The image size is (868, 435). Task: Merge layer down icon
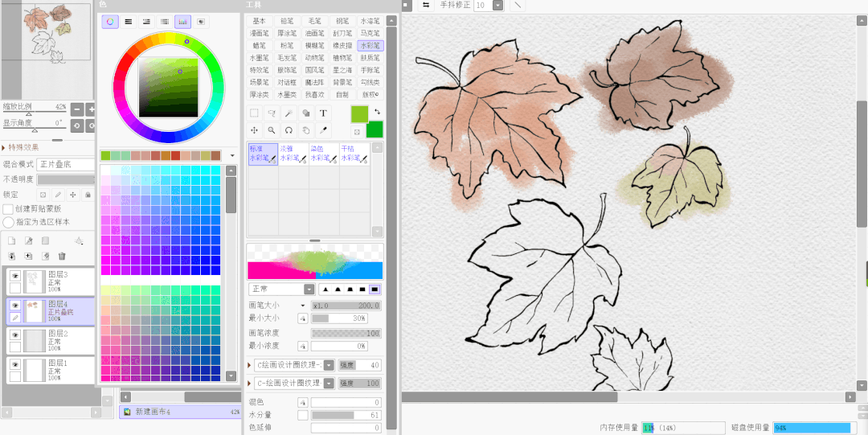click(x=11, y=256)
